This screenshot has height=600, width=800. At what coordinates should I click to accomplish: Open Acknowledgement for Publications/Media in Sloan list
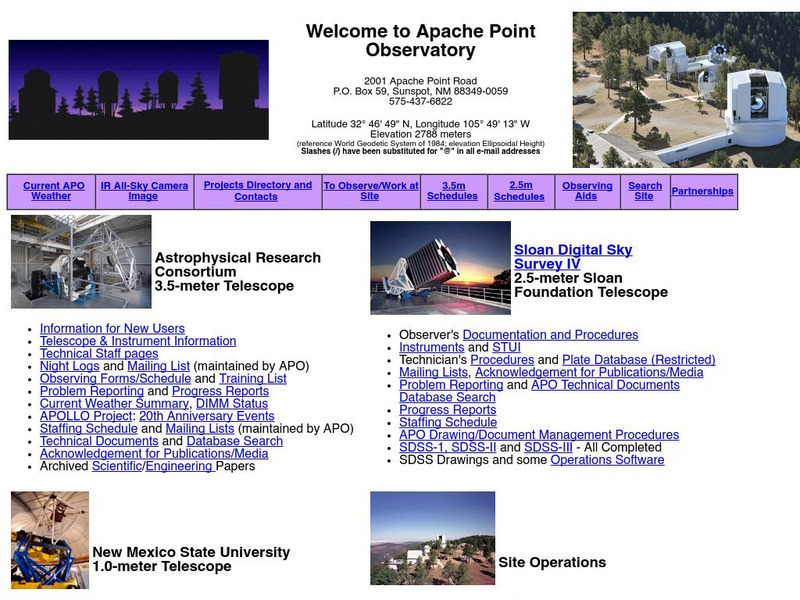[x=589, y=372]
